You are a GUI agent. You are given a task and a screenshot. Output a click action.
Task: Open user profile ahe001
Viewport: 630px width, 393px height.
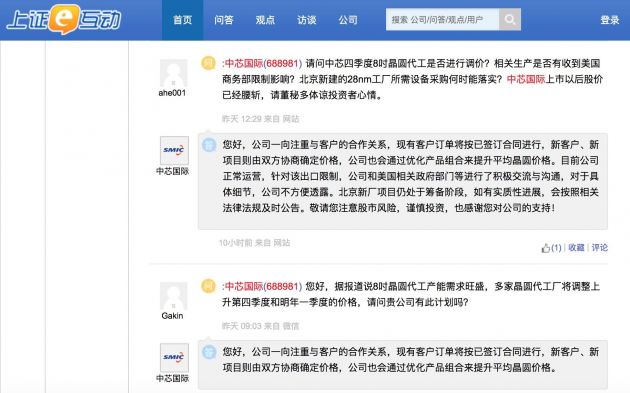pyautogui.click(x=172, y=93)
